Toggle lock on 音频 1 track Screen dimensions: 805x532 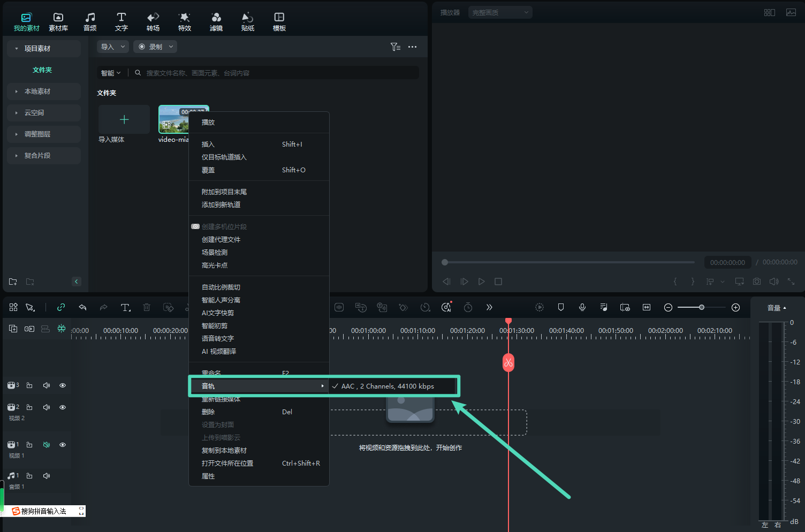(29, 476)
